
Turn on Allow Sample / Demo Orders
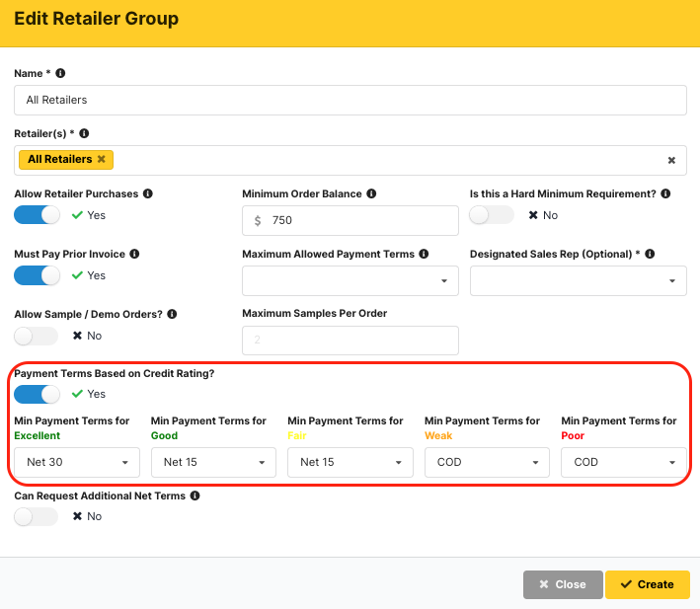coord(38,336)
